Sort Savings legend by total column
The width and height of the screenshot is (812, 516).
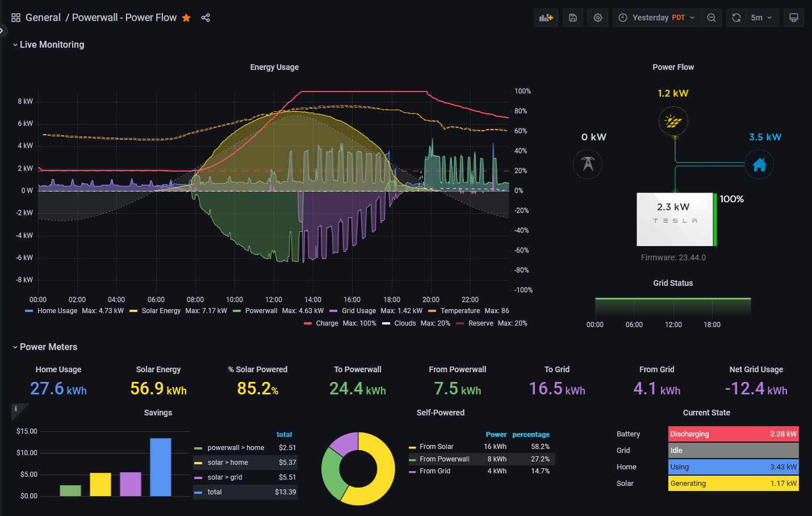pos(284,435)
